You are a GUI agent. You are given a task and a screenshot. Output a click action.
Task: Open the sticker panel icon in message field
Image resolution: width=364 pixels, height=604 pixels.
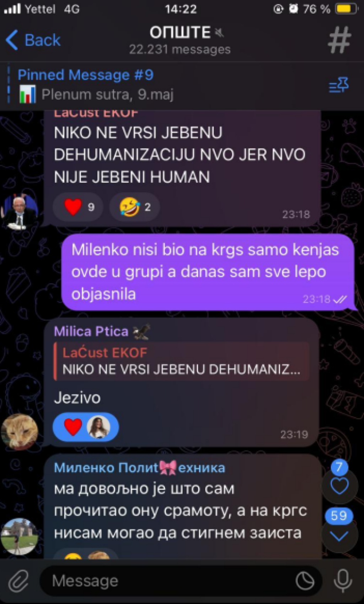tap(305, 581)
